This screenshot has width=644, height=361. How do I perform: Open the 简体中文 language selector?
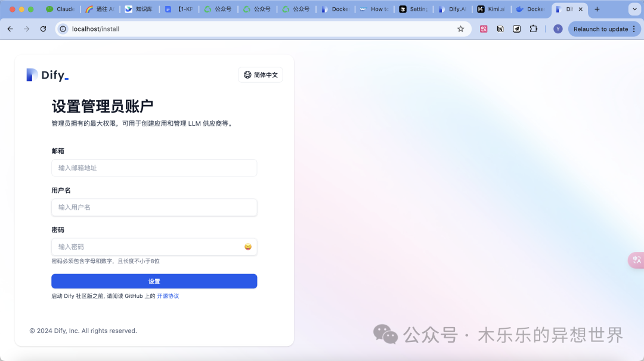coord(261,74)
